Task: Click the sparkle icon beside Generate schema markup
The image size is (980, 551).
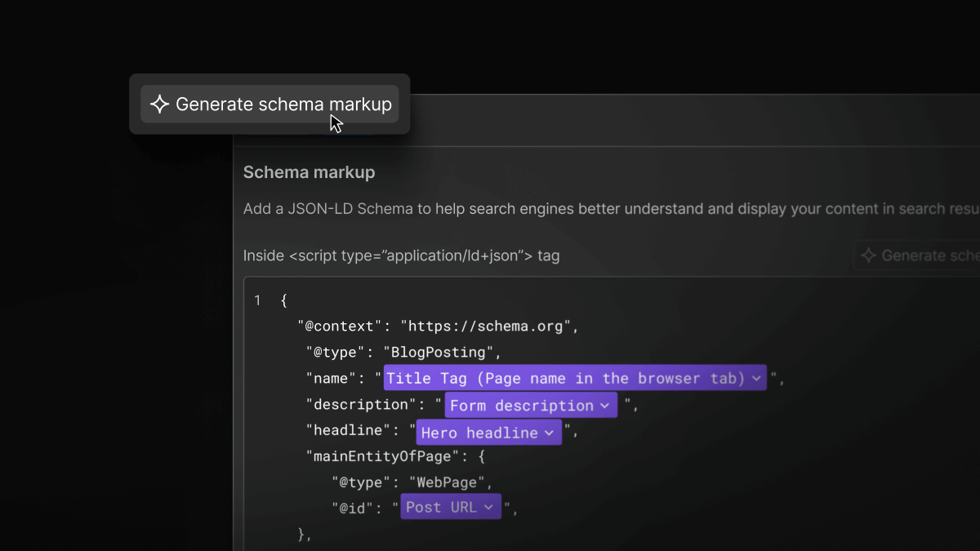Action: tap(158, 104)
